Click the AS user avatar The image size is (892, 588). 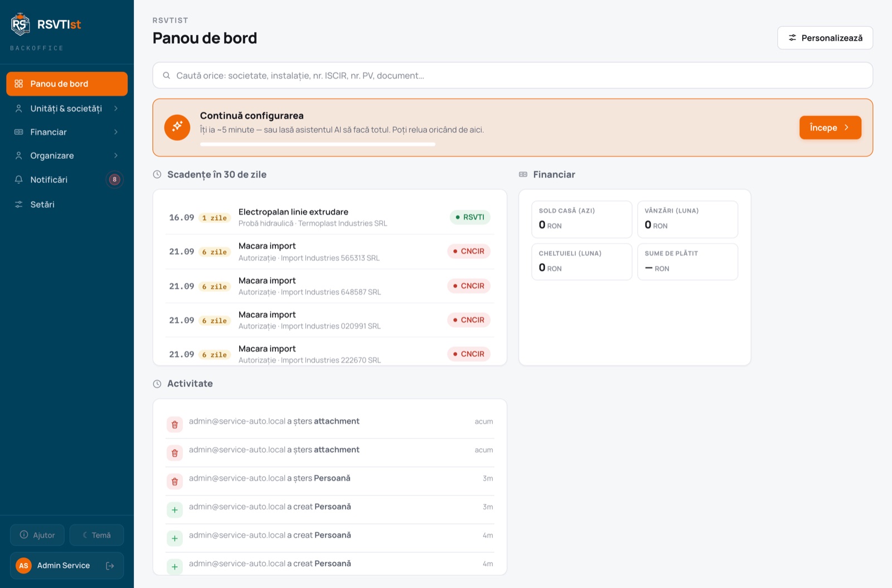tap(23, 565)
